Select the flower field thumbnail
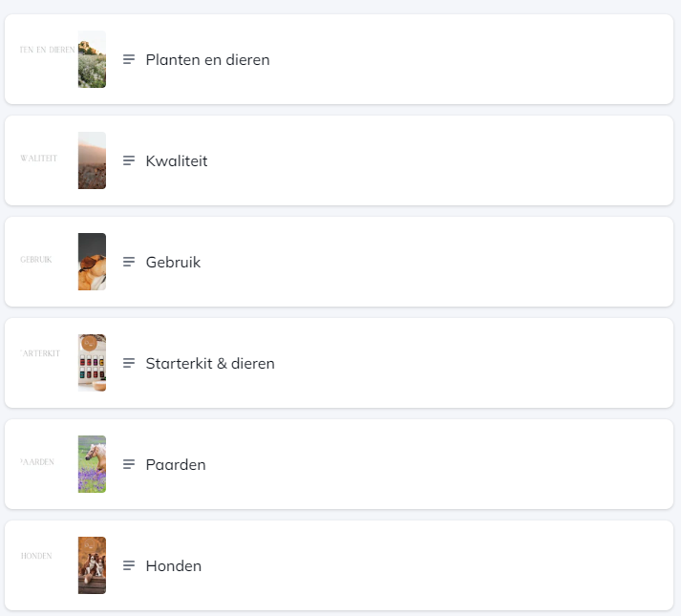 coord(92,59)
